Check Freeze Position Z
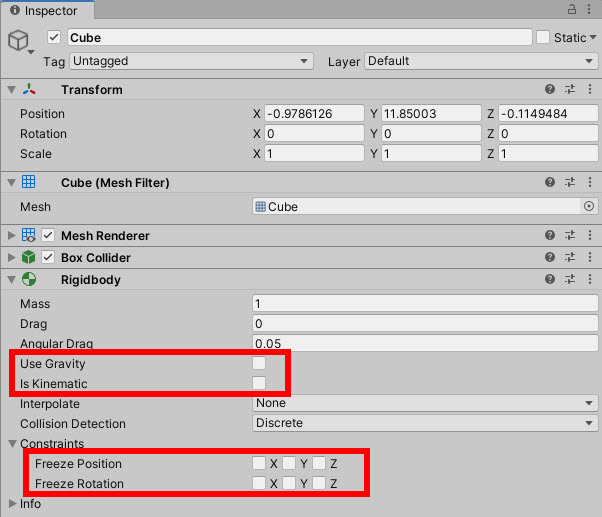The width and height of the screenshot is (602, 517). (319, 463)
